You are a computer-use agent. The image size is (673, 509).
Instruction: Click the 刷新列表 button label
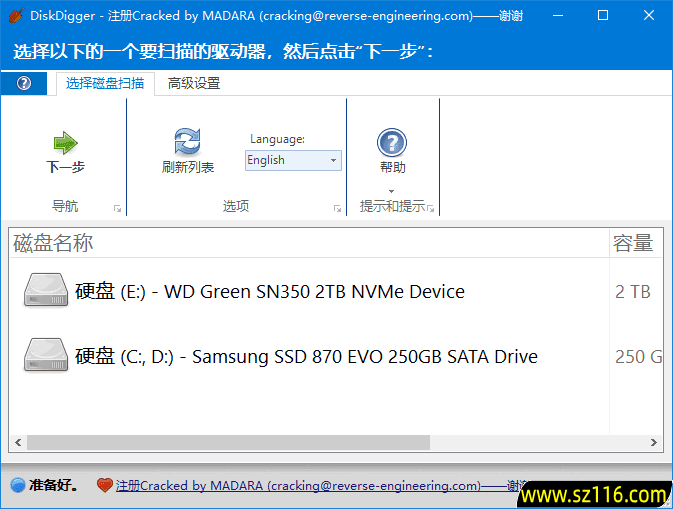(x=188, y=167)
